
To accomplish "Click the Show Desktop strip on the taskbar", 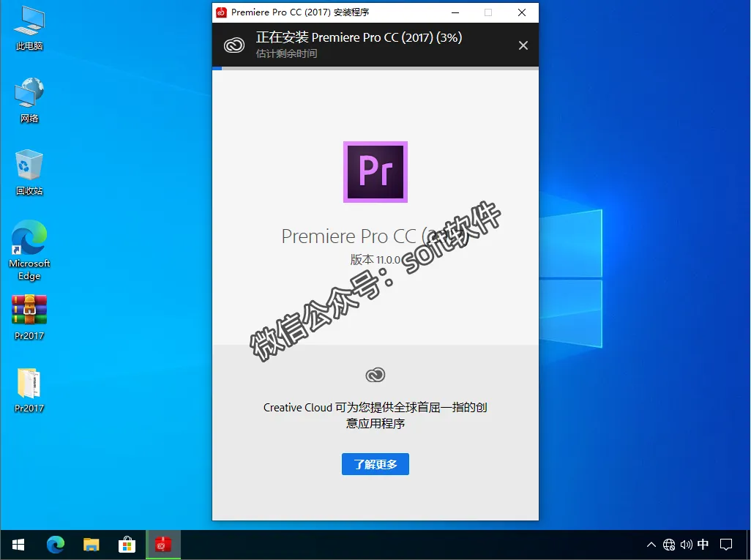I will (x=749, y=545).
